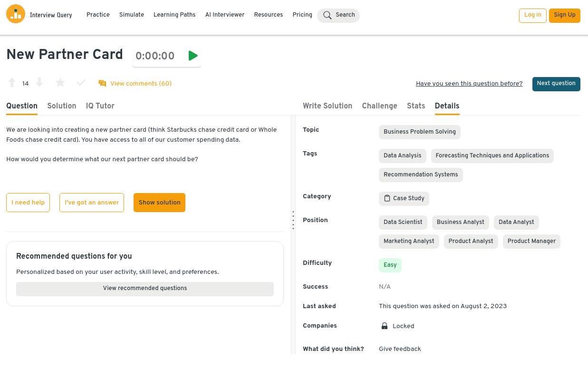Mark question as completed with checkmark
The height and width of the screenshot is (379, 588).
click(81, 83)
